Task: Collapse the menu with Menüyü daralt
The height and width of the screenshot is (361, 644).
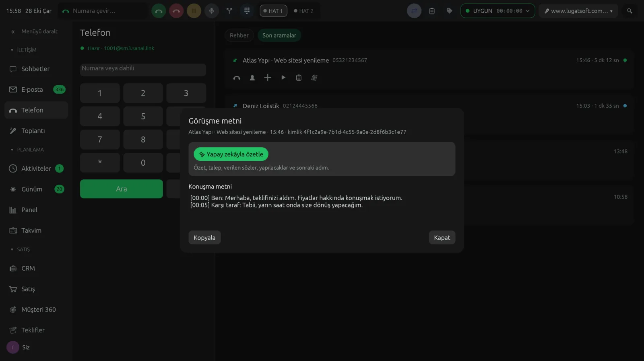Action: [x=35, y=31]
